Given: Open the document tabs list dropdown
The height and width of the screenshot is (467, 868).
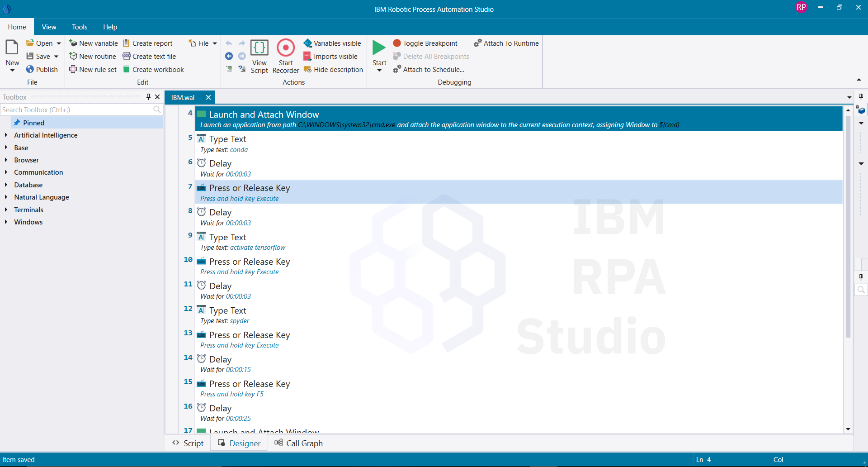Looking at the screenshot, I should tap(849, 97).
